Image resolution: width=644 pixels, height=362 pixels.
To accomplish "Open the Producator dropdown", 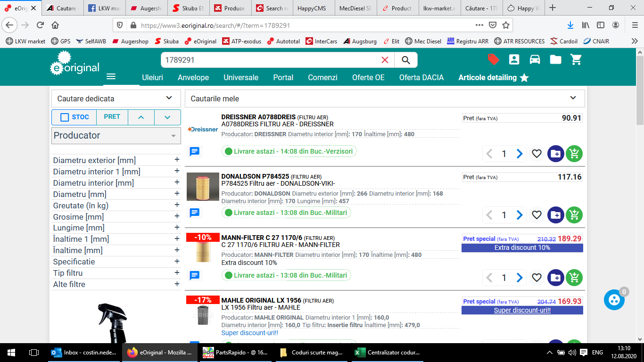I will tap(116, 135).
